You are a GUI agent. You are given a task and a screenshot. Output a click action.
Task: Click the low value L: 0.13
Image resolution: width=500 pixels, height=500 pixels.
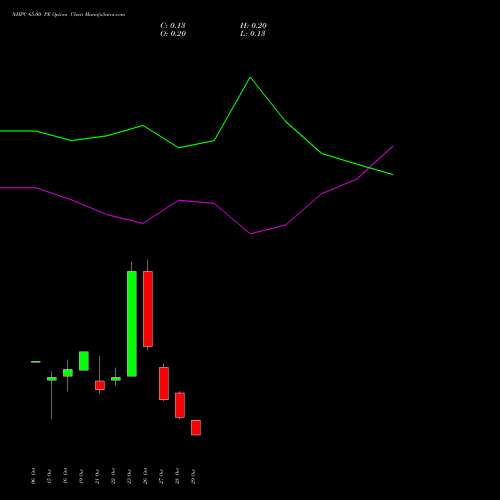pos(253,34)
